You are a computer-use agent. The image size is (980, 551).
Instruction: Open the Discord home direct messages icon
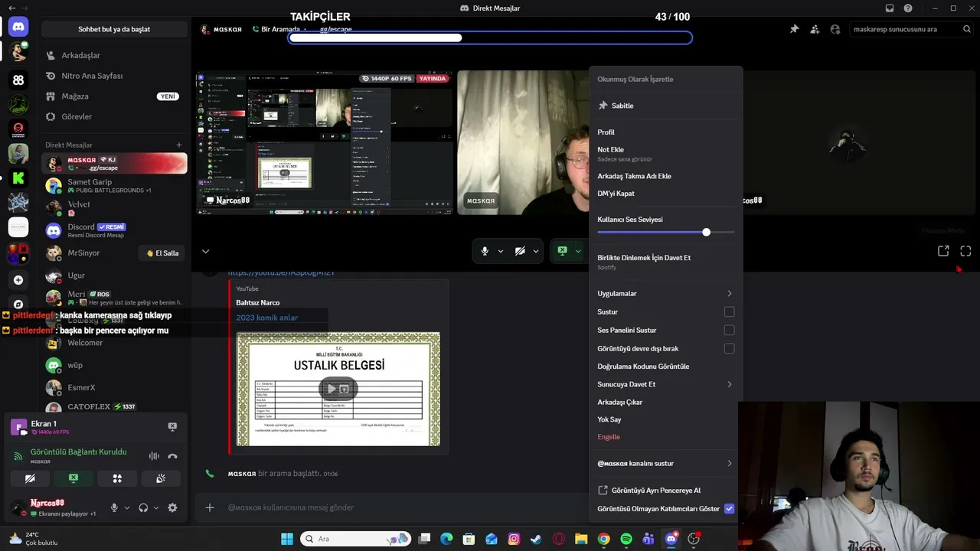click(18, 27)
